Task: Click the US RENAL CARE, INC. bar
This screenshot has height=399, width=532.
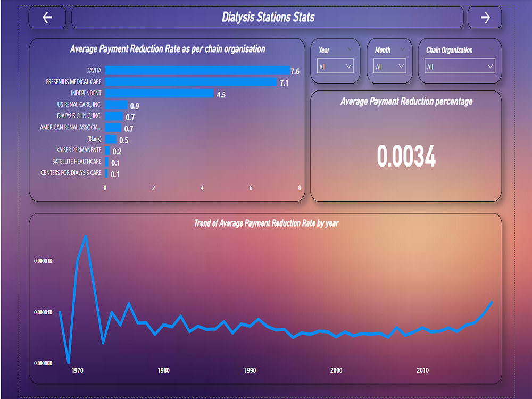Action: click(115, 104)
